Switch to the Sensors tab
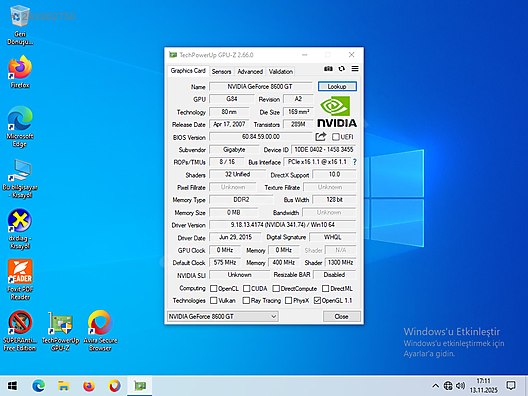528x396 pixels. [221, 71]
